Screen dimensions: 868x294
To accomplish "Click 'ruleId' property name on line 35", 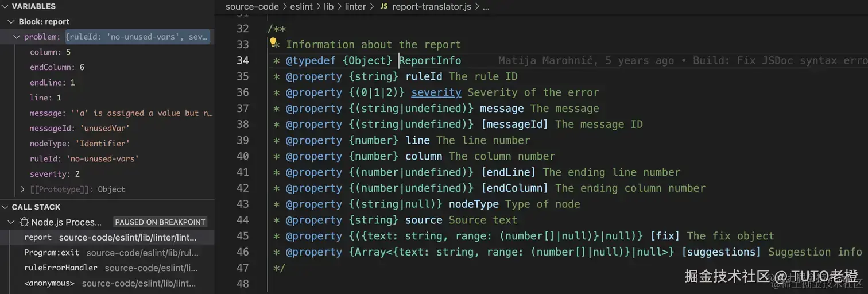I will [424, 76].
